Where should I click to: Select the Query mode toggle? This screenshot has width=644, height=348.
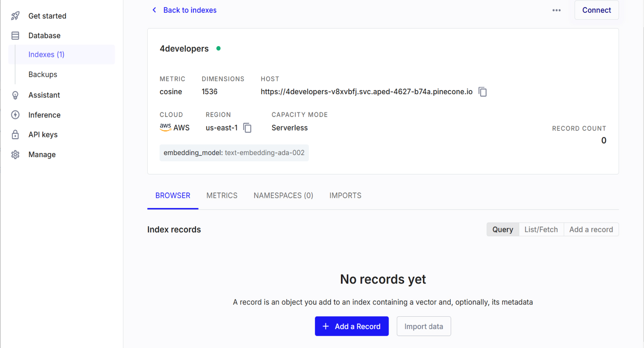point(503,230)
